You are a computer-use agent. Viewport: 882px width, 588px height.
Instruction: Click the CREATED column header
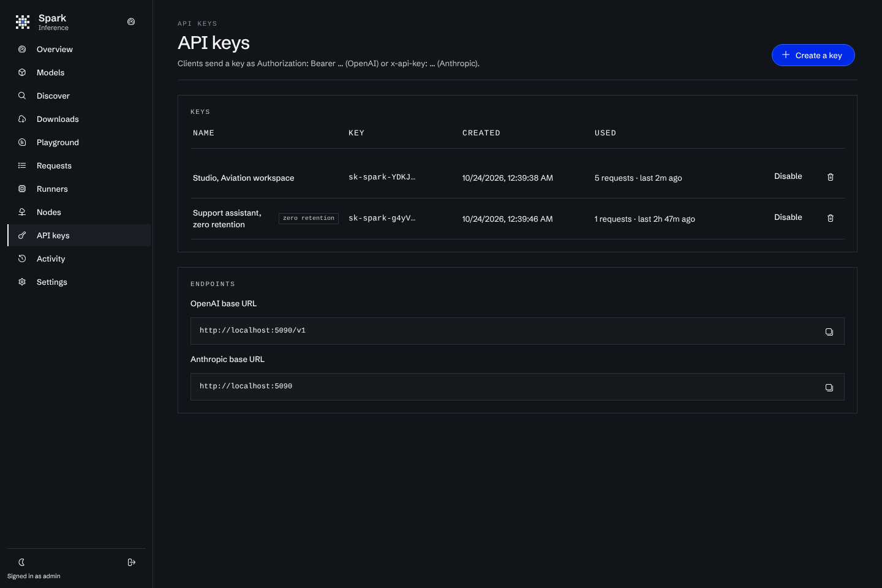[481, 133]
